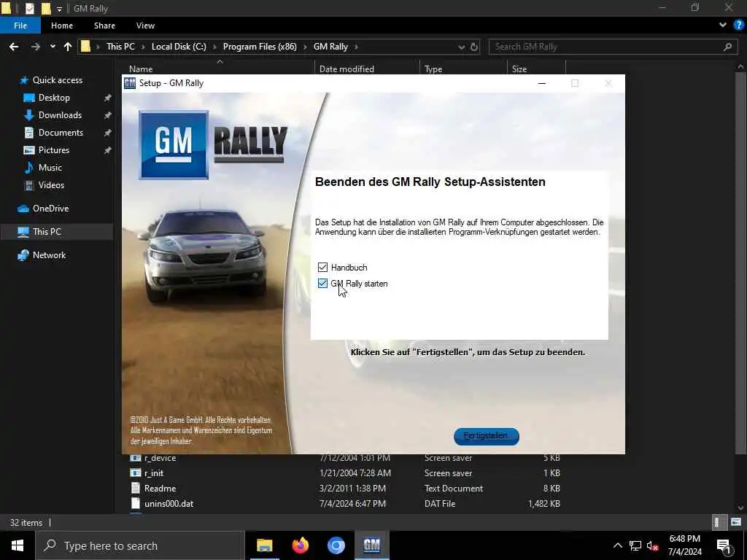The width and height of the screenshot is (747, 560).
Task: Open the clock and date flyout
Action: point(684,545)
